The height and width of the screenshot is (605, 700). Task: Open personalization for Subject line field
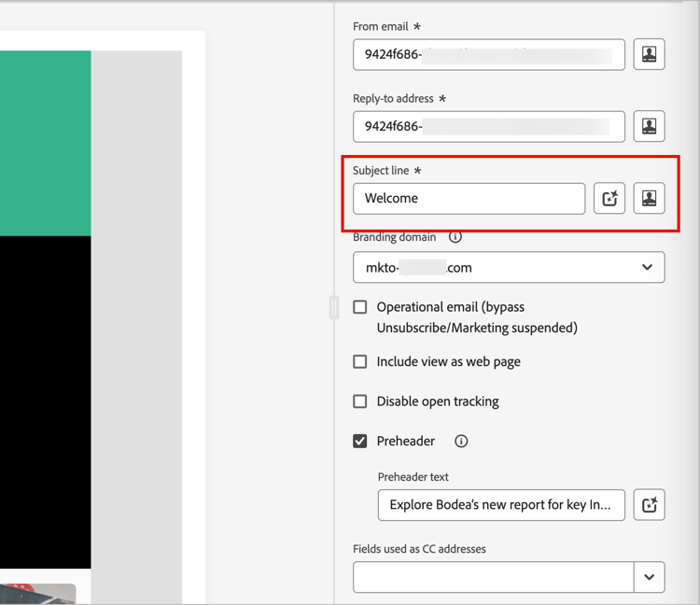coord(649,198)
